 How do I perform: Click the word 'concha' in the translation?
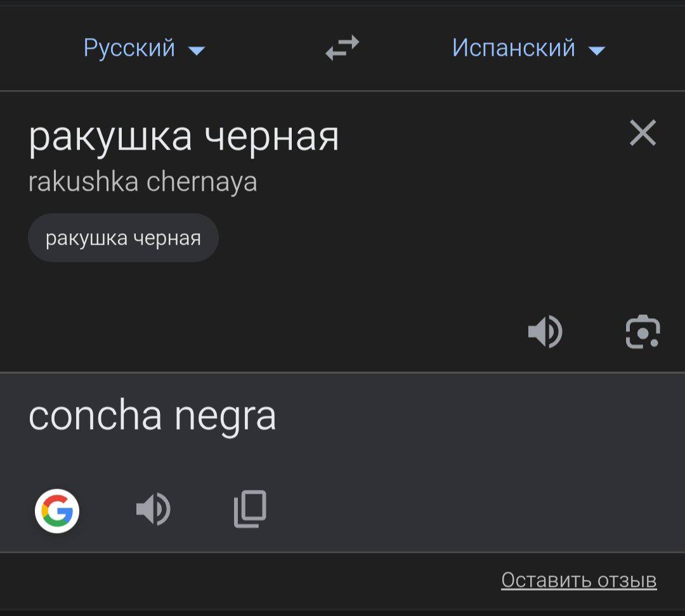point(95,416)
